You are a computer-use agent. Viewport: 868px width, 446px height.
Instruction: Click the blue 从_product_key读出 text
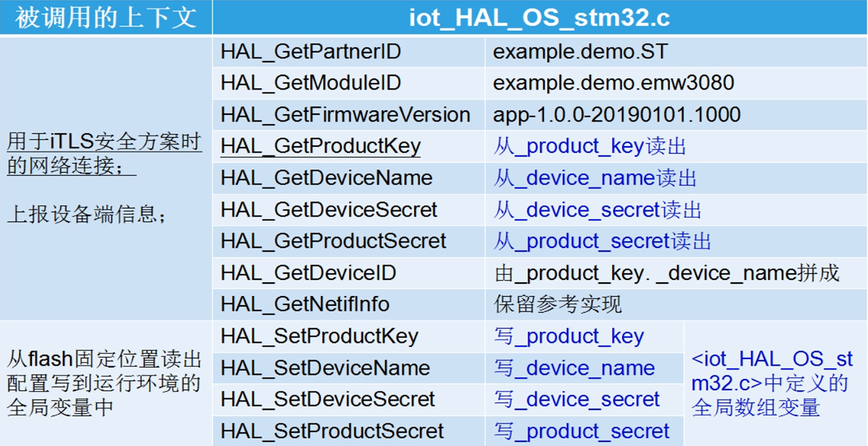point(589,147)
